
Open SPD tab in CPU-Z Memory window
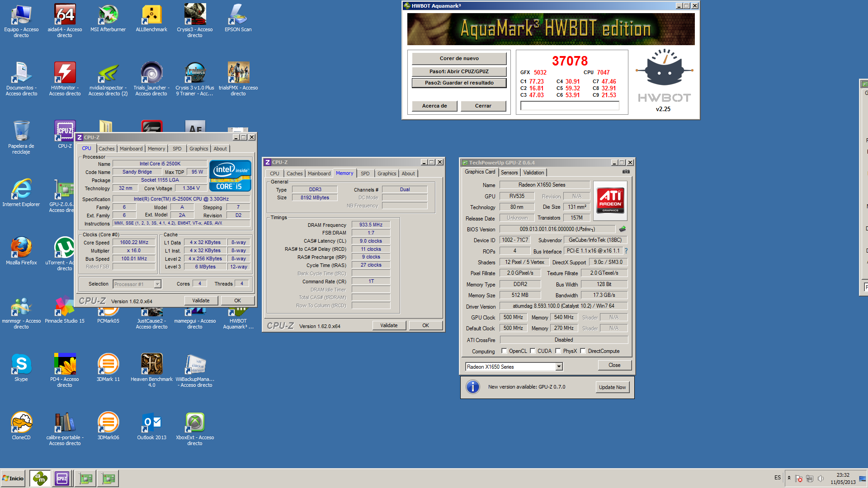(x=365, y=174)
